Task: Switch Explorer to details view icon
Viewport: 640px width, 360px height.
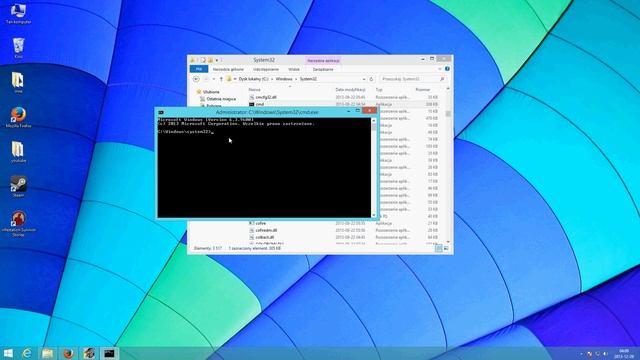Action: point(438,248)
